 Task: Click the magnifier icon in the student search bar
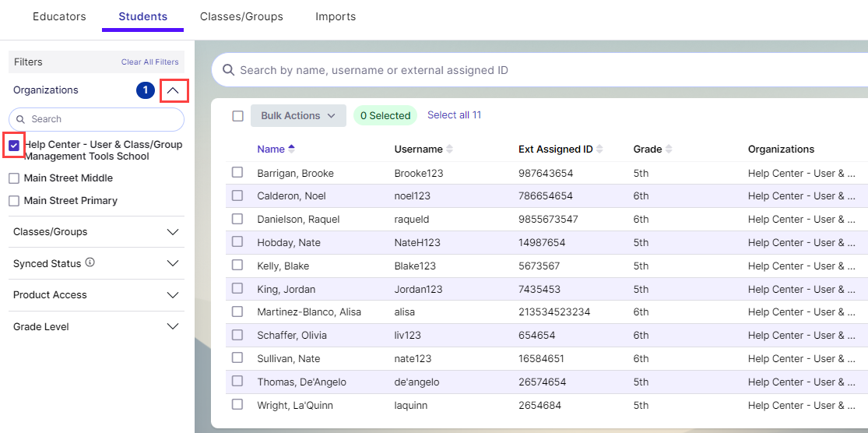tap(229, 70)
